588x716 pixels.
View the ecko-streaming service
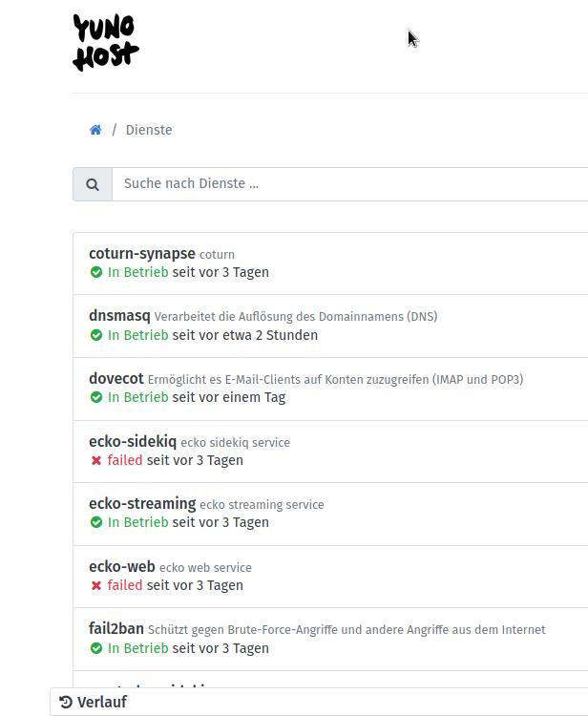tap(142, 504)
